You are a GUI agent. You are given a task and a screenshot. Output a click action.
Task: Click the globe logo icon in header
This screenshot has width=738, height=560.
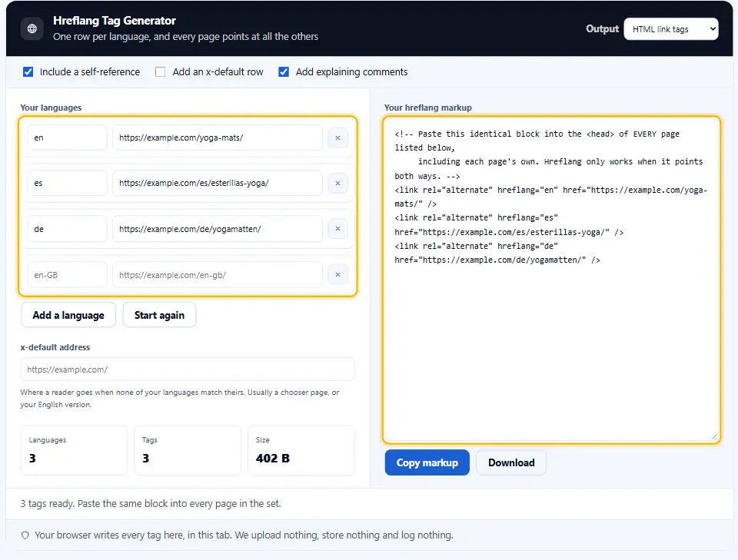[32, 28]
